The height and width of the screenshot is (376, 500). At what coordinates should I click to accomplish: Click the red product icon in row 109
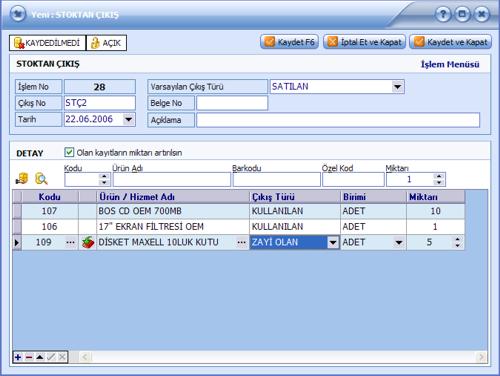pos(88,242)
